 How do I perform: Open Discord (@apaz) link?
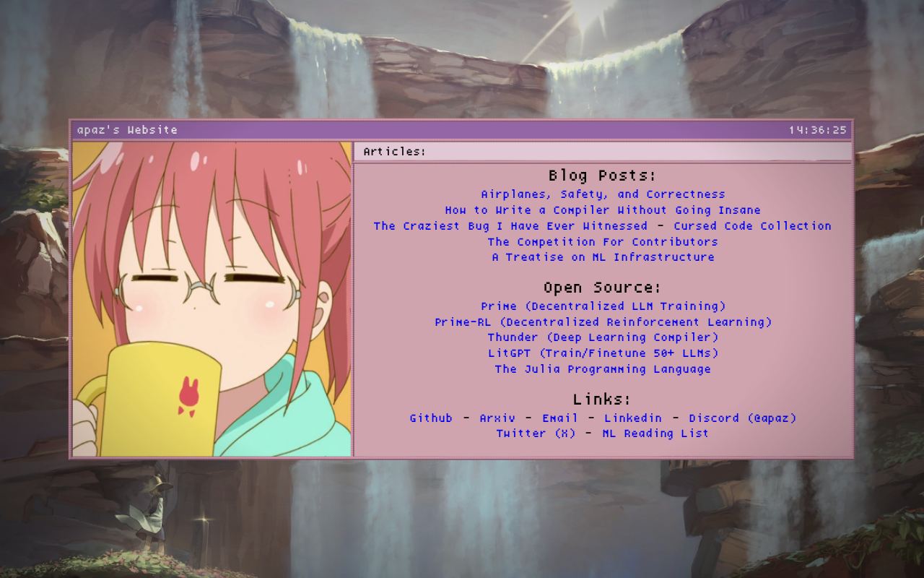[x=742, y=418]
